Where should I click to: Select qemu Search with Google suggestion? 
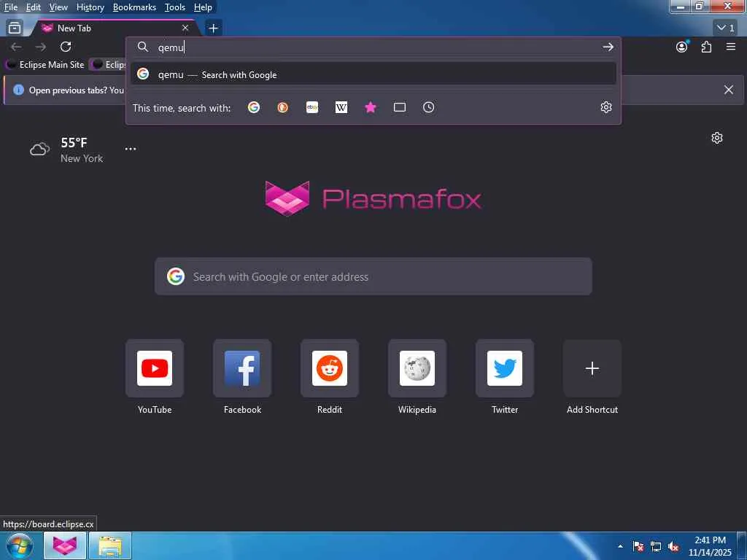point(373,74)
